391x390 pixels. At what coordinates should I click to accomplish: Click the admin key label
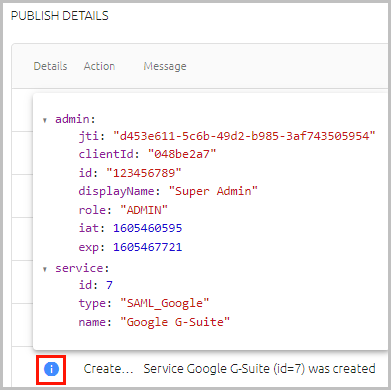pos(75,119)
